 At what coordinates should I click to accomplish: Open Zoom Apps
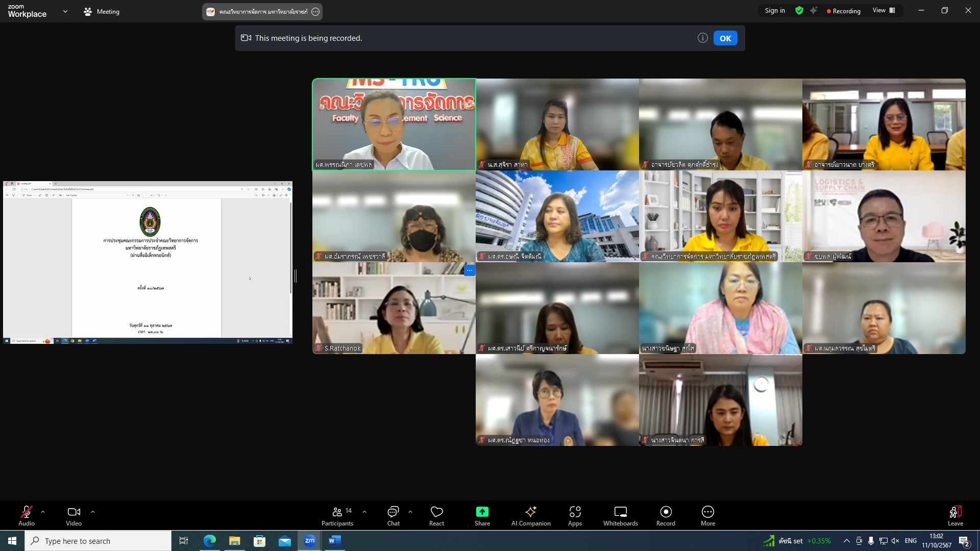click(575, 515)
